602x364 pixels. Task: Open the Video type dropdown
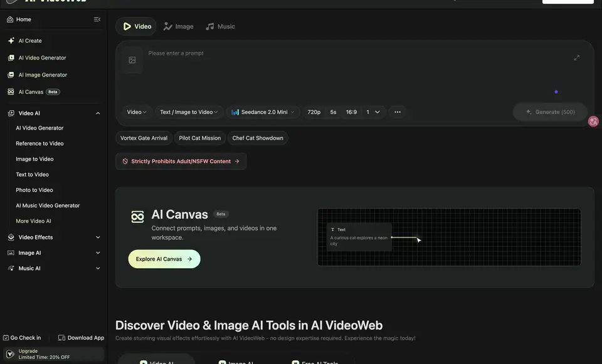tap(137, 112)
